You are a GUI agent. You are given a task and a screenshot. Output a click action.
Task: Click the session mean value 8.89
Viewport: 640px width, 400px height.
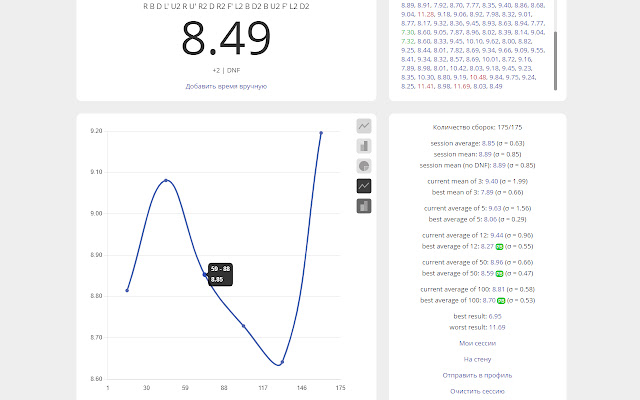(485, 154)
